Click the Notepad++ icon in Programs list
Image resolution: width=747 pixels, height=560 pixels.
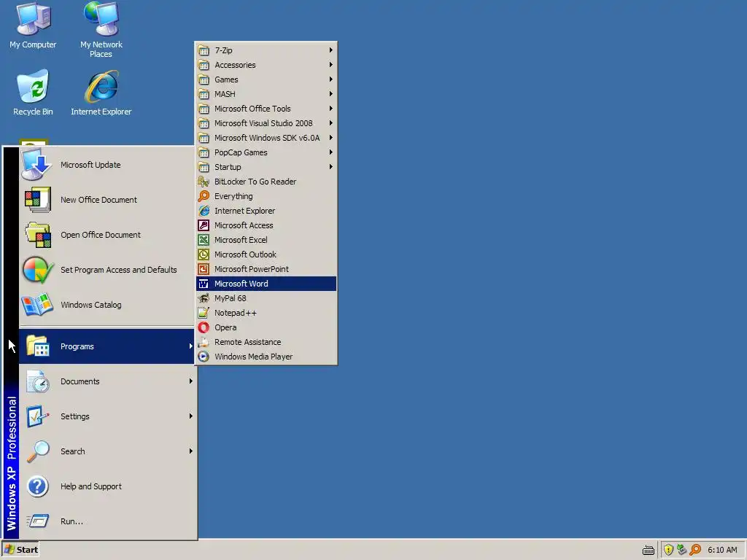tap(204, 313)
